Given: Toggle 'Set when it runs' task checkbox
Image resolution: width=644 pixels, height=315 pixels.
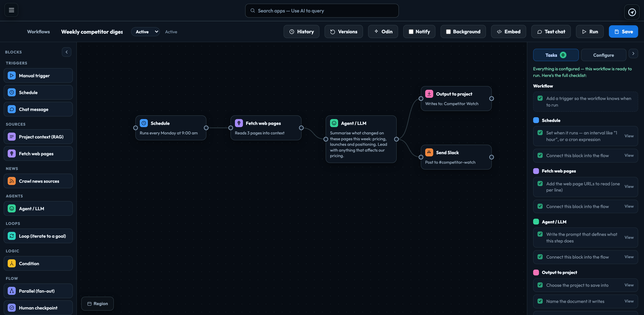Looking at the screenshot, I should (540, 133).
